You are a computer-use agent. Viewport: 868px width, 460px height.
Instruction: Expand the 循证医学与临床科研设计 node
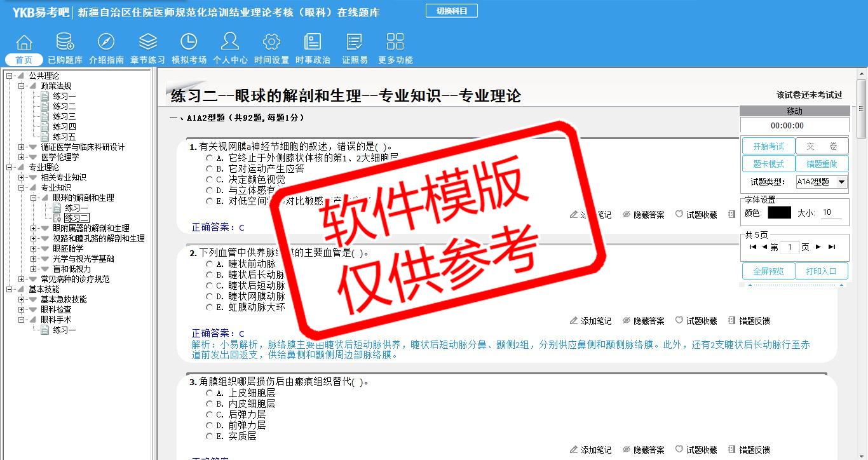(22, 147)
